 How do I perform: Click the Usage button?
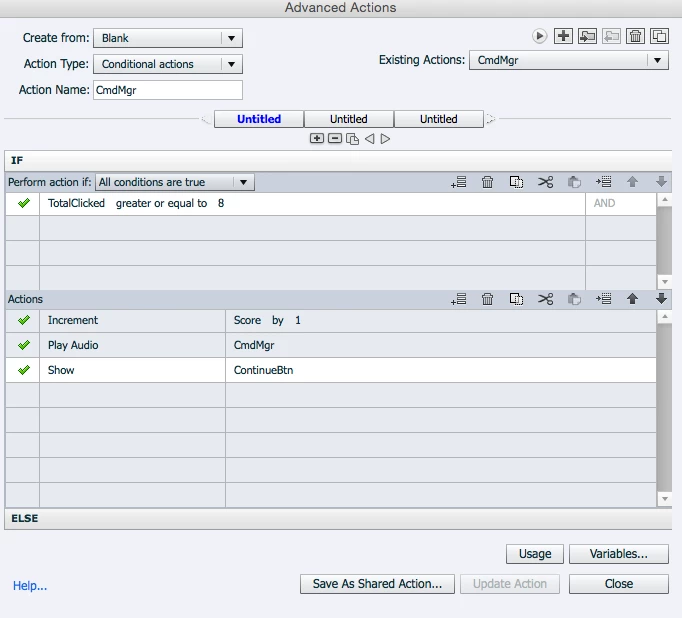point(535,554)
